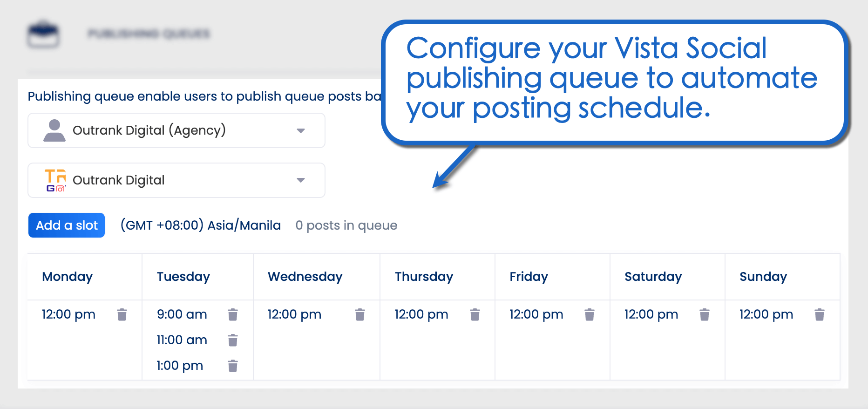Delete the Monday 12:00 pm slot
The height and width of the screenshot is (409, 868).
tap(122, 315)
